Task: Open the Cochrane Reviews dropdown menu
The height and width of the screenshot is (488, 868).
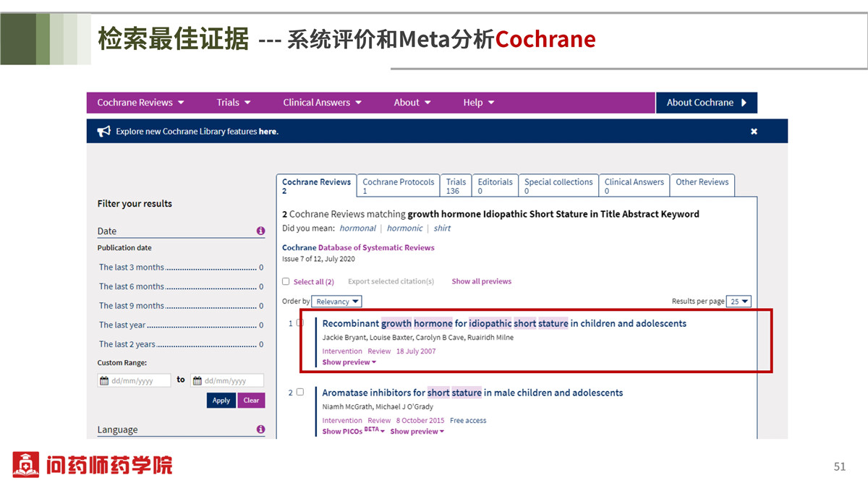Action: tap(141, 103)
